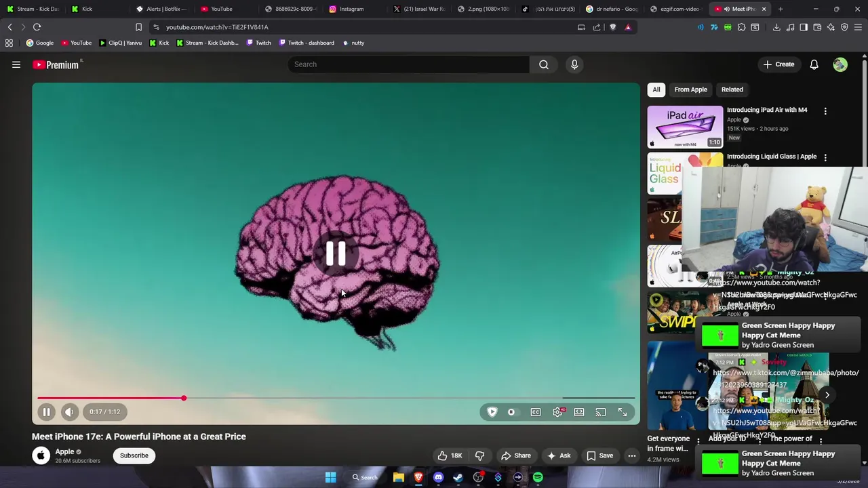Screen dimensions: 868x488
Task: Open the Create menu
Action: pos(778,64)
